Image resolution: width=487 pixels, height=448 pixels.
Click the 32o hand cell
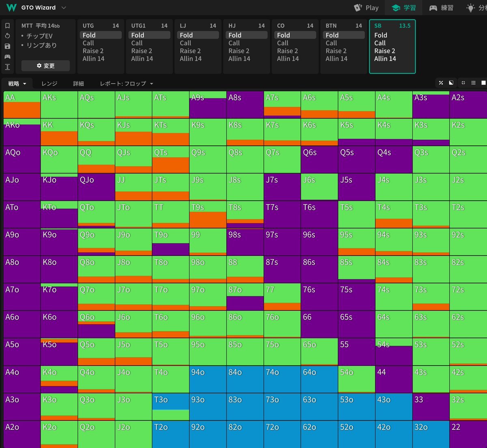click(x=431, y=434)
